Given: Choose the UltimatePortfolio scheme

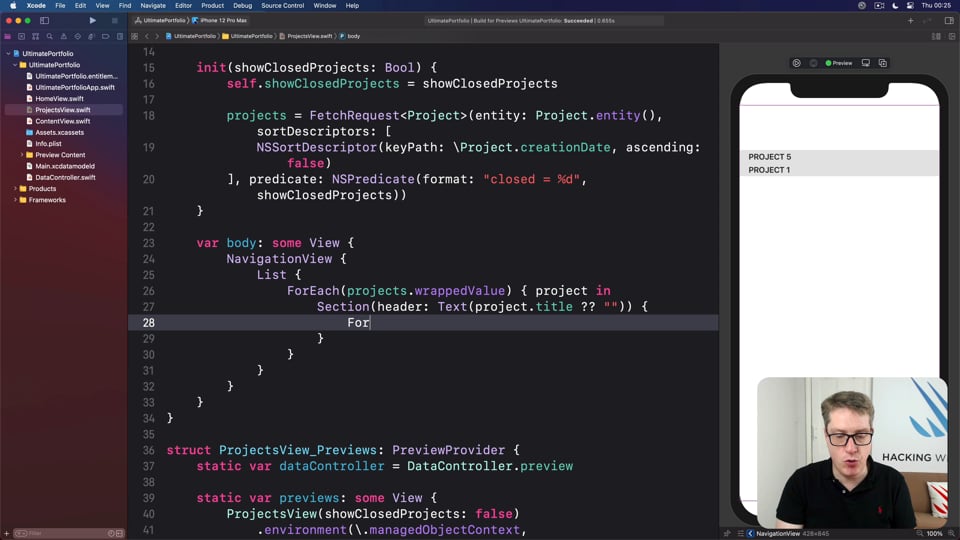Looking at the screenshot, I should (x=160, y=20).
